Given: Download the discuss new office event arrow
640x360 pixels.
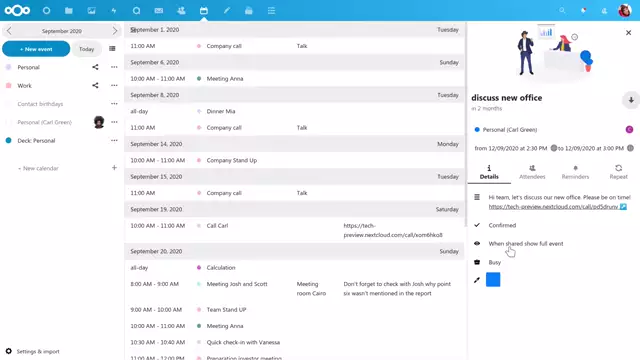Looking at the screenshot, I should click(631, 100).
